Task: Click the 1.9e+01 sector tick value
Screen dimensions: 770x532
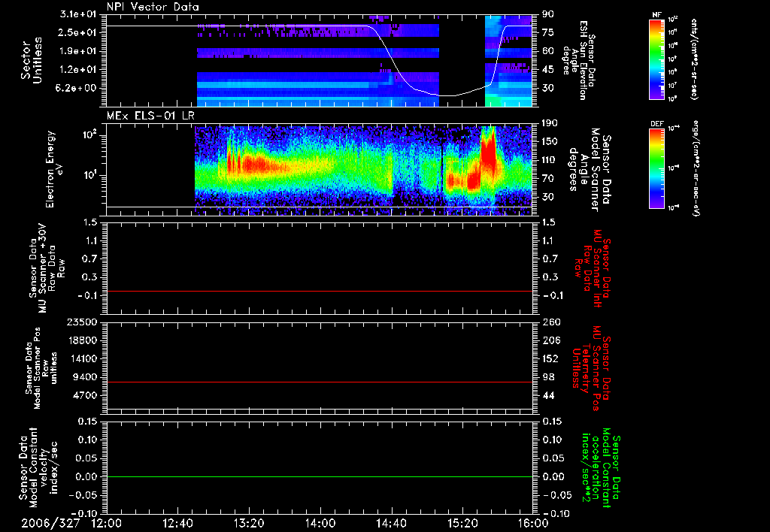Action: point(77,51)
